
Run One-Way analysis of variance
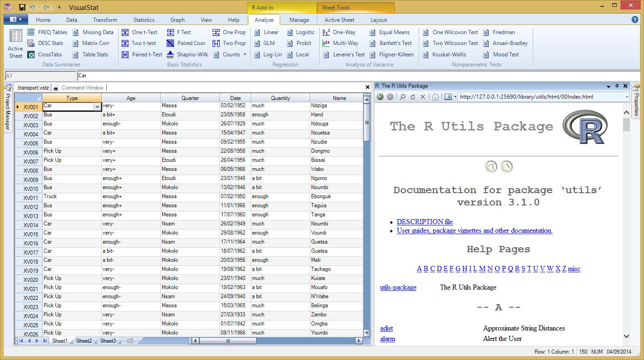pyautogui.click(x=339, y=32)
